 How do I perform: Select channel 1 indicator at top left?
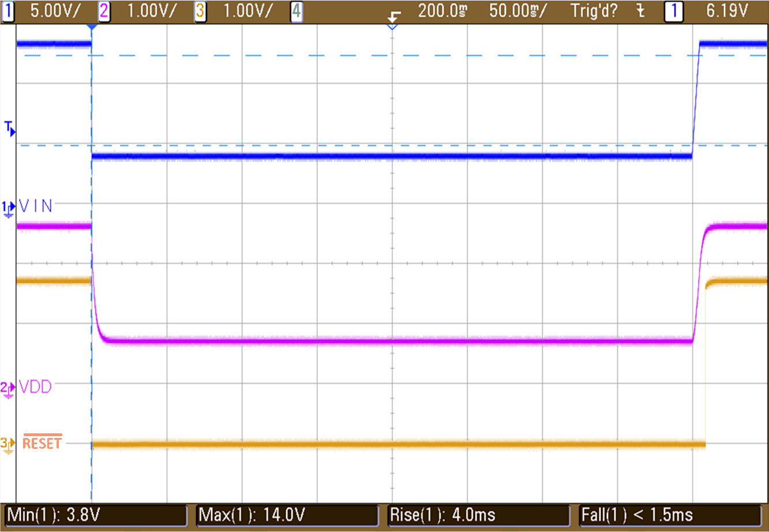8,11
